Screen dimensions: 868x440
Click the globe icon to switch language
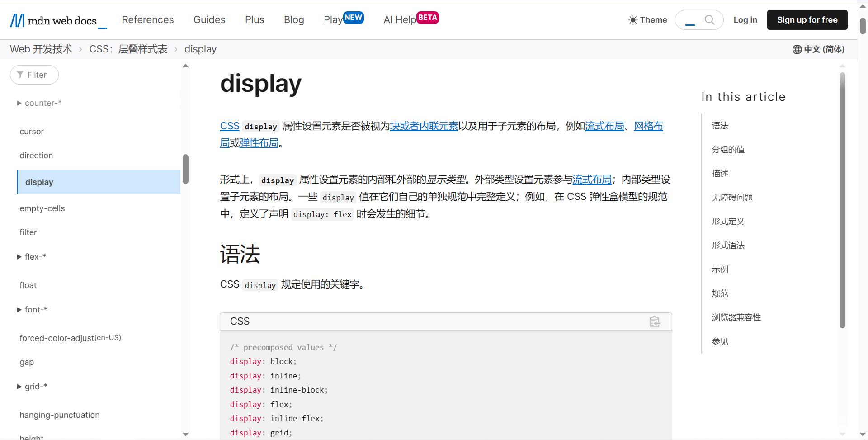797,49
